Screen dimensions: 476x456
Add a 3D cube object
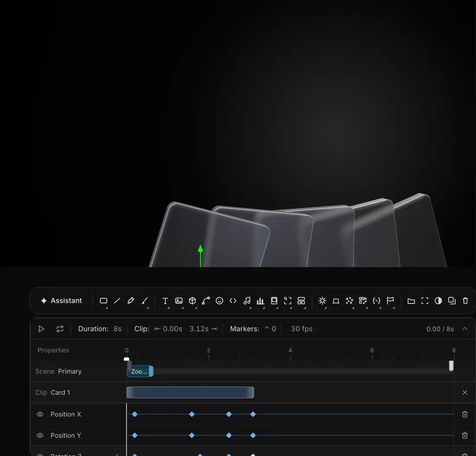pyautogui.click(x=192, y=301)
